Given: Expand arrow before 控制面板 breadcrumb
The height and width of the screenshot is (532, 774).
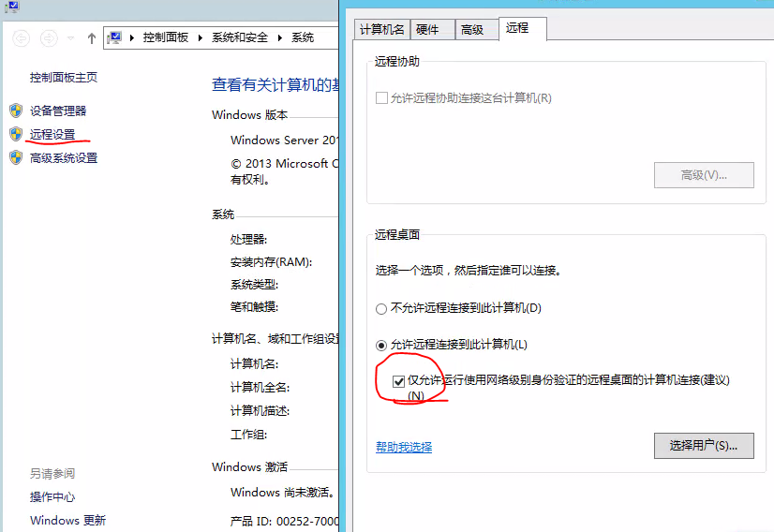Looking at the screenshot, I should (x=132, y=37).
